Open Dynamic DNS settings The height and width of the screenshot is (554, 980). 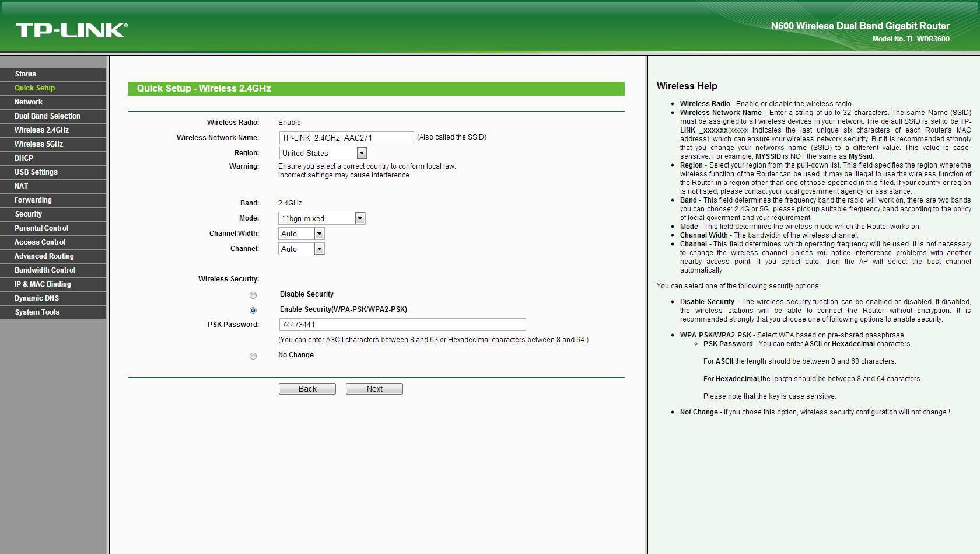(x=53, y=298)
